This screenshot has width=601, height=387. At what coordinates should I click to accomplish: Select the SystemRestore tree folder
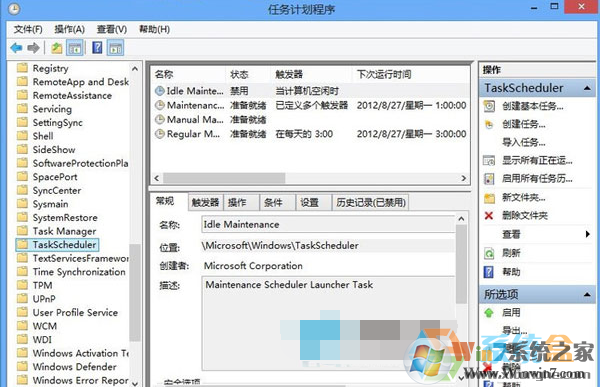[58, 218]
